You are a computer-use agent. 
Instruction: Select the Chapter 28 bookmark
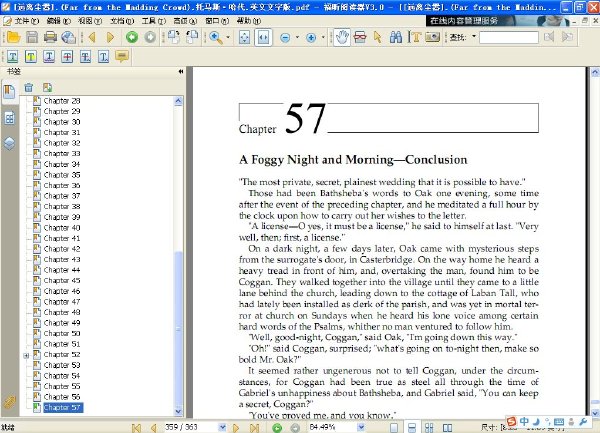tap(62, 101)
